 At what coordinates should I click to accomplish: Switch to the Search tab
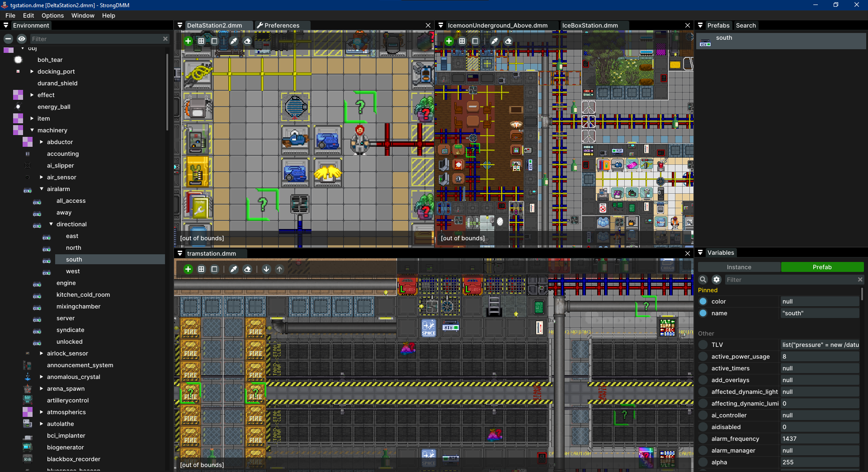746,25
